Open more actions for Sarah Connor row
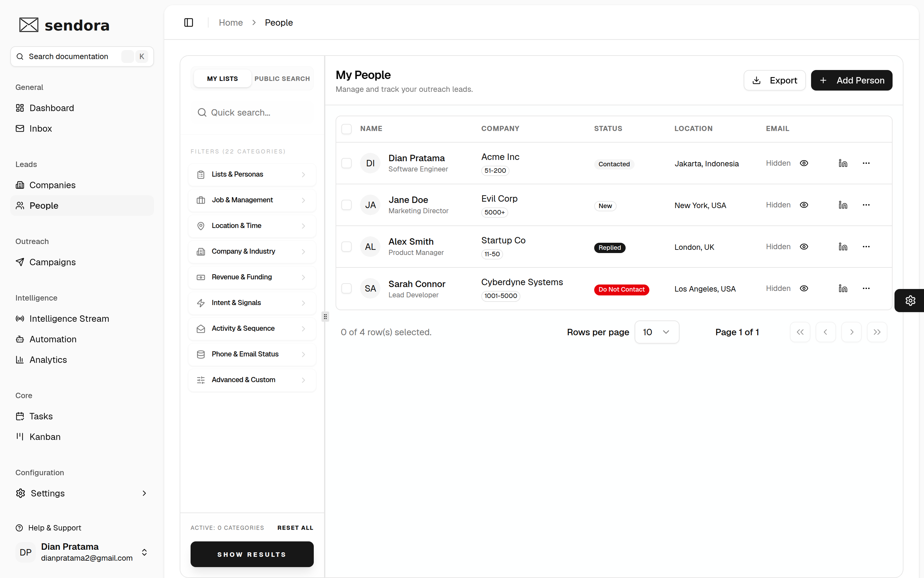 pyautogui.click(x=866, y=288)
